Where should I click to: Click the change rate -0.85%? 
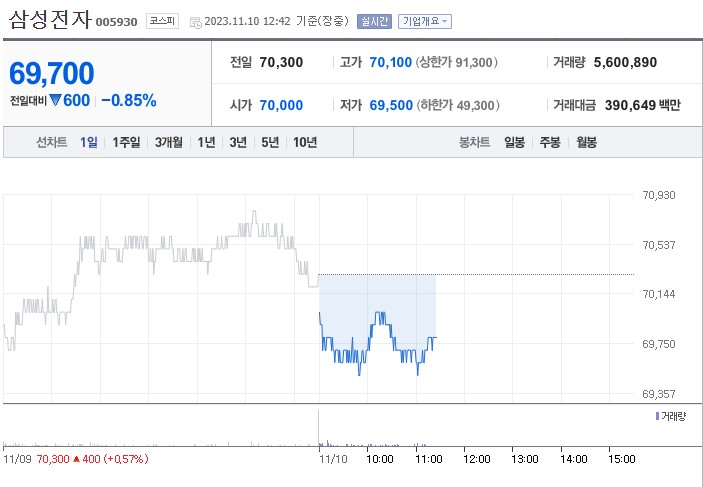pos(129,100)
